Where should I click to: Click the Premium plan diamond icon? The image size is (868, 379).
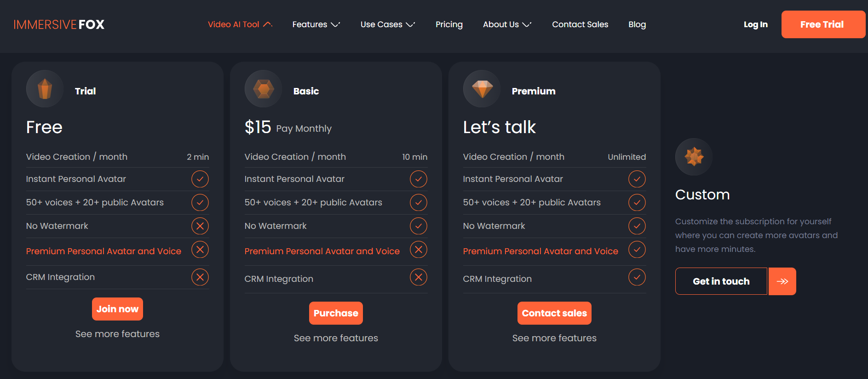point(482,89)
